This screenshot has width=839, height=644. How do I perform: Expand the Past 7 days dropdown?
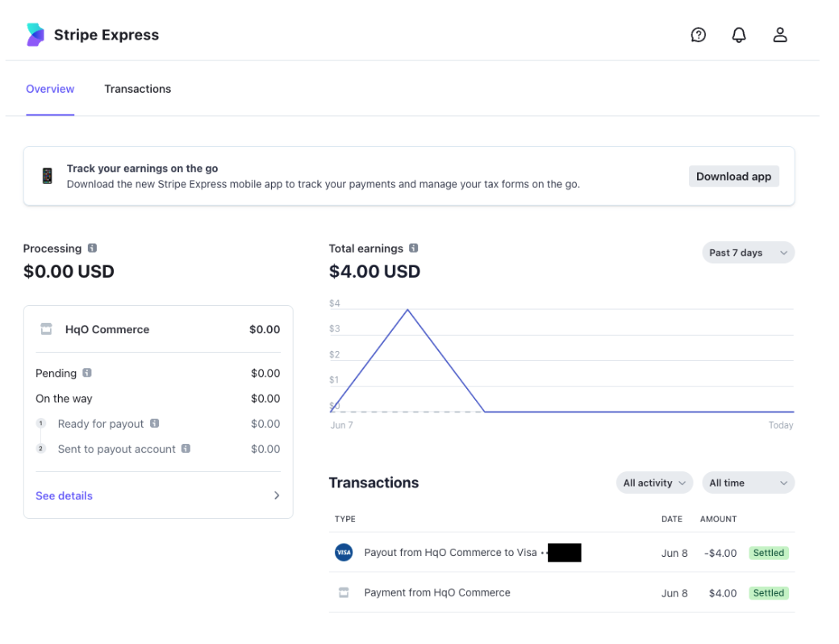click(x=748, y=253)
